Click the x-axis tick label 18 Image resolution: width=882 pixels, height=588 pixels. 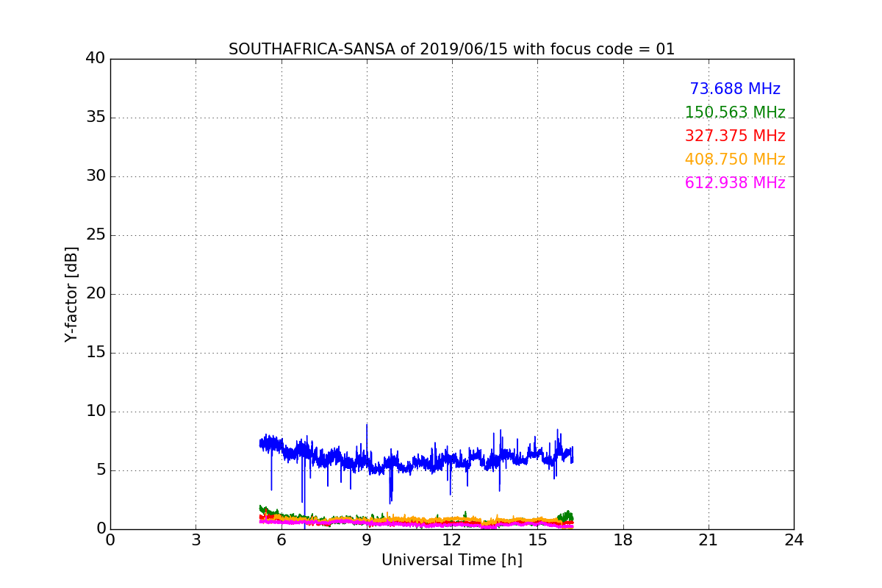[x=623, y=539]
